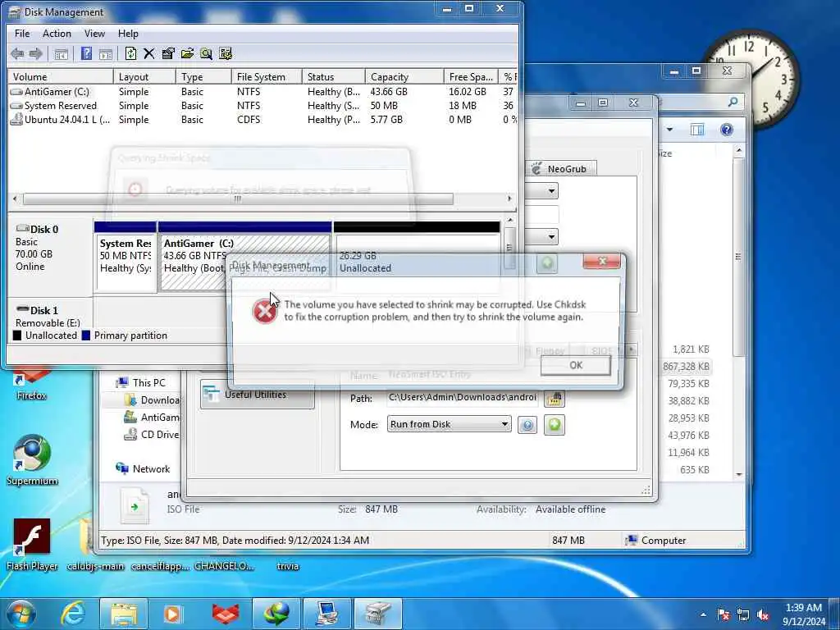Open the File menu
840x630 pixels.
pos(22,33)
